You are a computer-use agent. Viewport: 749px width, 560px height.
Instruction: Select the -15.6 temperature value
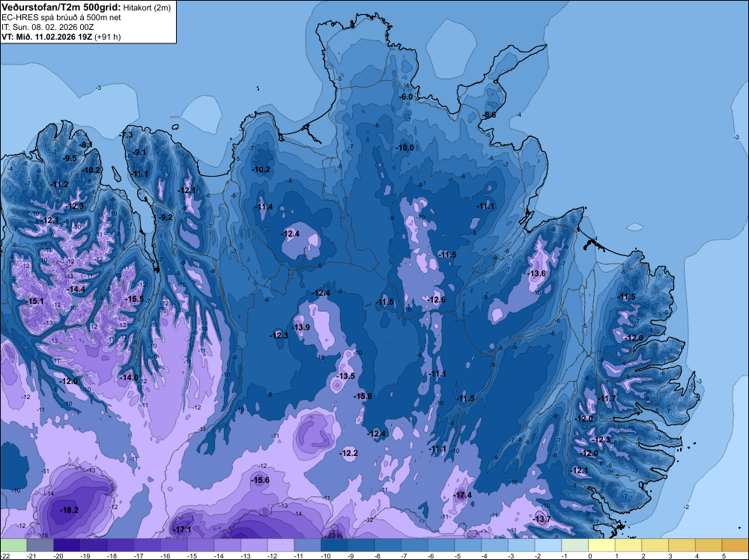tap(261, 480)
